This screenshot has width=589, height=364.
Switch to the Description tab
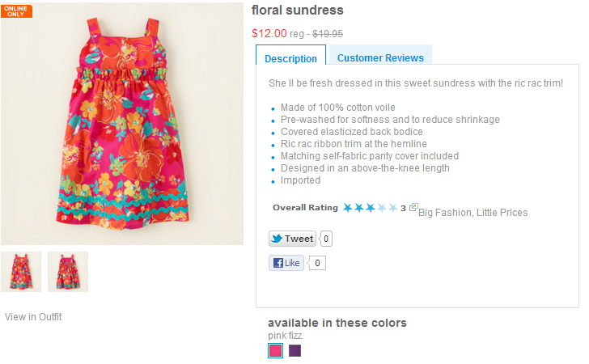click(290, 58)
